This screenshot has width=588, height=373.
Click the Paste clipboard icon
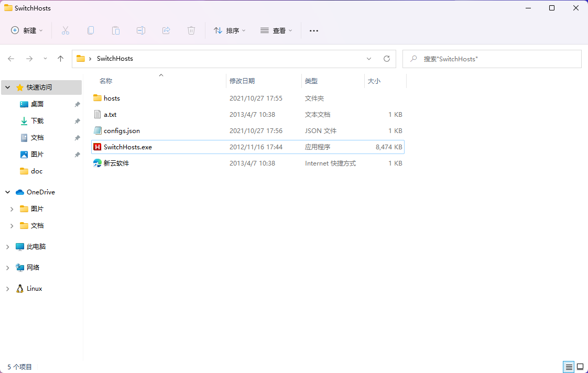tap(115, 30)
